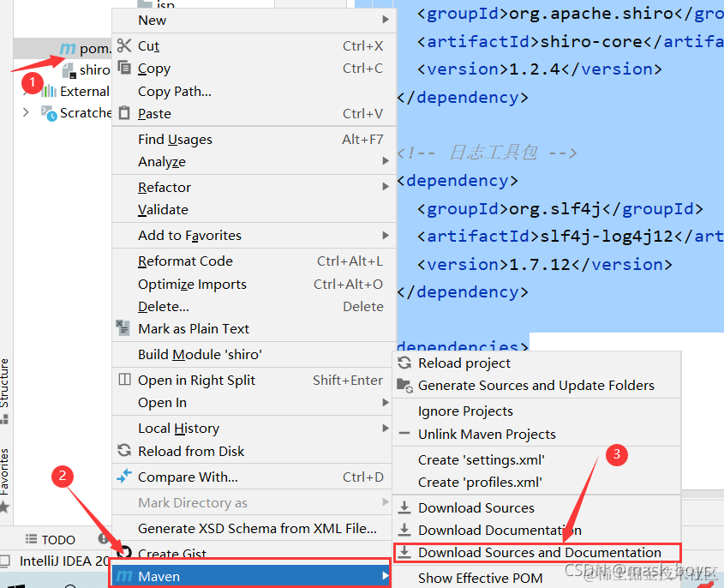Click shiro-core artifactId text in editor
Viewport: 724px width, 588px height.
pos(591,42)
